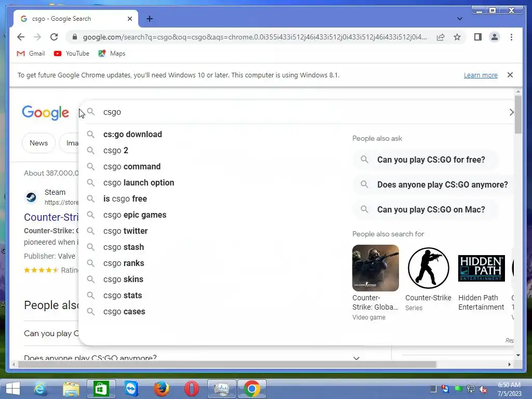Click the Learn more update link
Image resolution: width=532 pixels, height=399 pixels.
click(481, 75)
